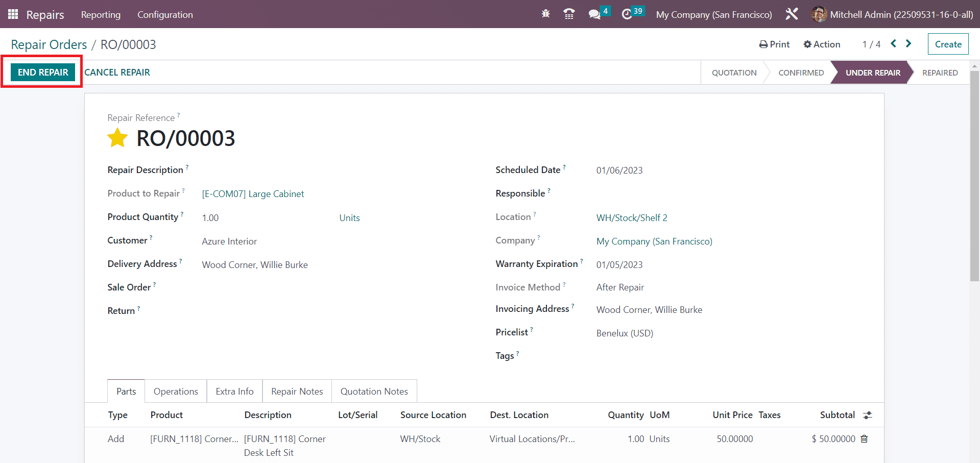Switch to the Repair Notes tab
Image resolution: width=980 pixels, height=463 pixels.
point(297,391)
